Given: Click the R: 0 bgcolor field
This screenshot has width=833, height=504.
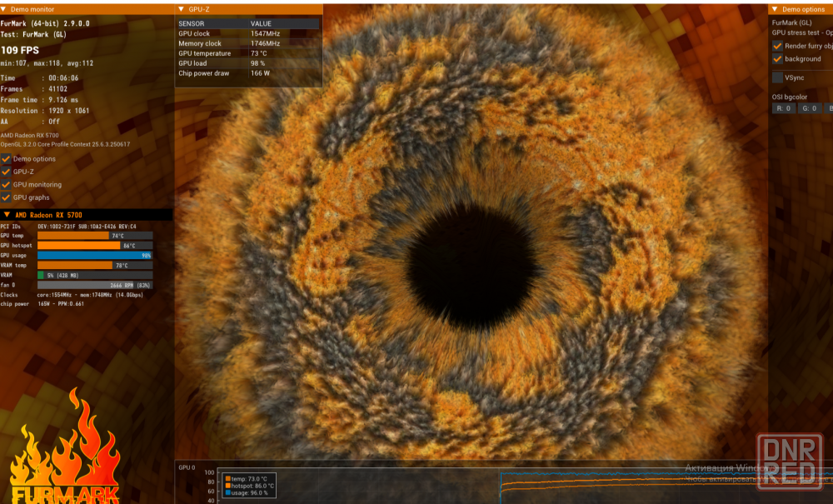Looking at the screenshot, I should click(x=784, y=108).
